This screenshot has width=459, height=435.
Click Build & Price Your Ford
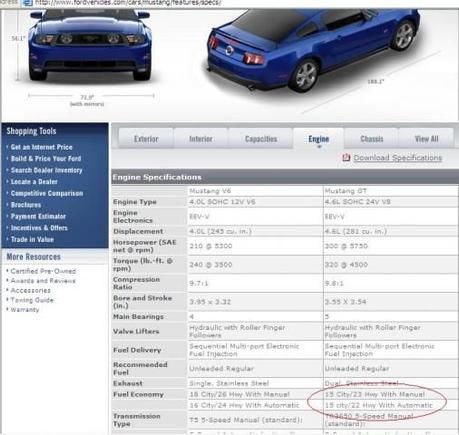tap(46, 159)
